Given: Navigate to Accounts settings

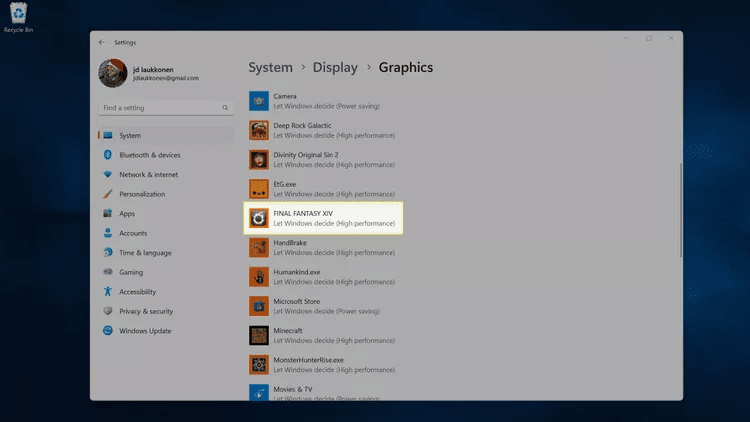Looking at the screenshot, I should pyautogui.click(x=166, y=233).
